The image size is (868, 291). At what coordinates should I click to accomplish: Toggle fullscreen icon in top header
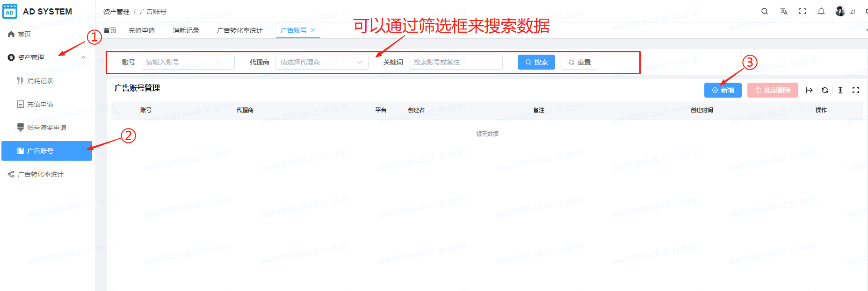click(x=803, y=11)
